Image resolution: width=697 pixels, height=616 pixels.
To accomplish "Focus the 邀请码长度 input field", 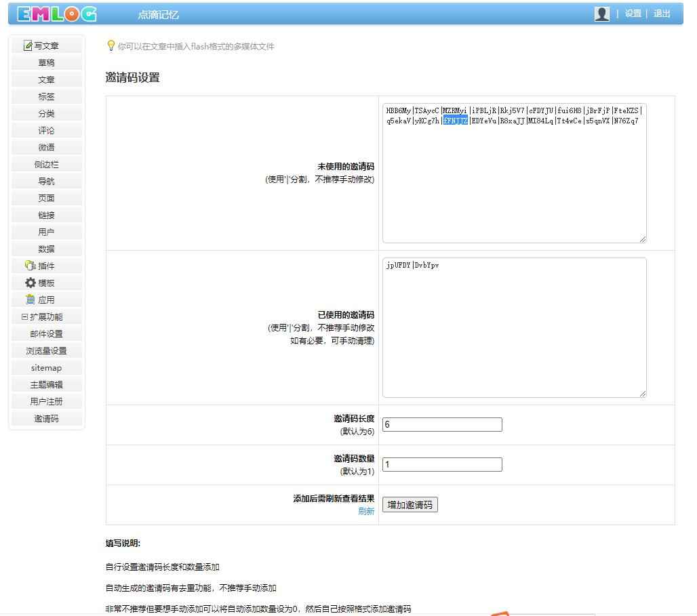I will 442,425.
